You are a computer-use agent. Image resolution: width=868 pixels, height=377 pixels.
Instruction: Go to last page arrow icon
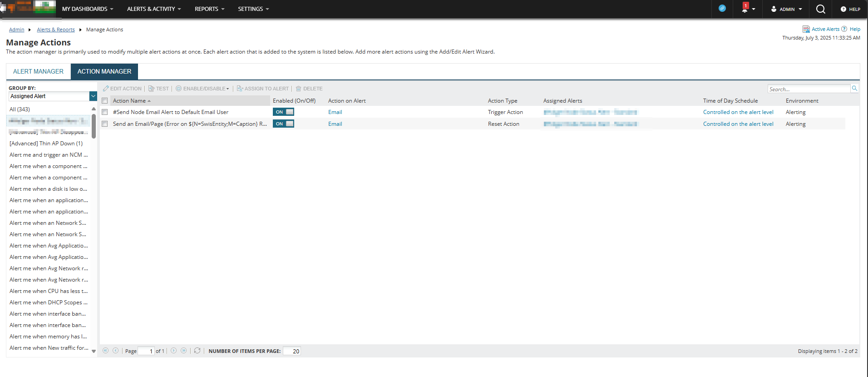click(183, 351)
